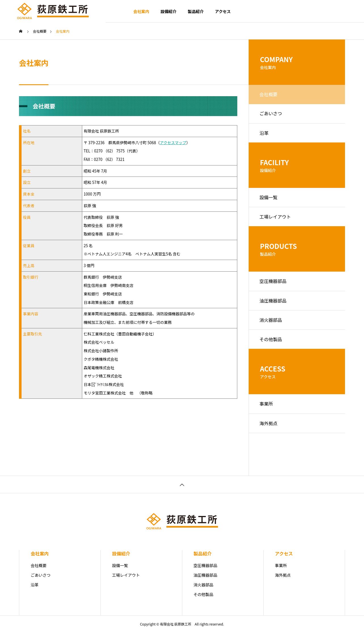This screenshot has height=638, width=364.
Task: Click footer heading 会社案内
Action: (40, 554)
